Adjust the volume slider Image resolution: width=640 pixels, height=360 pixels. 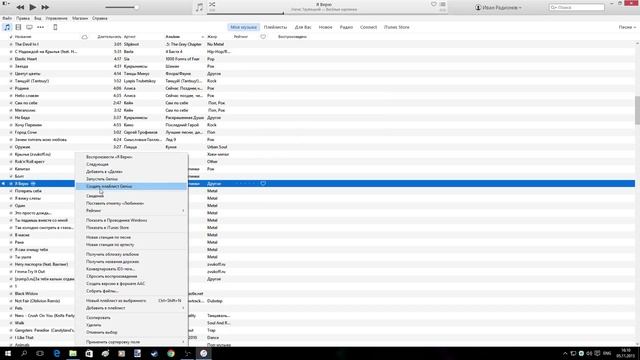pyautogui.click(x=122, y=7)
